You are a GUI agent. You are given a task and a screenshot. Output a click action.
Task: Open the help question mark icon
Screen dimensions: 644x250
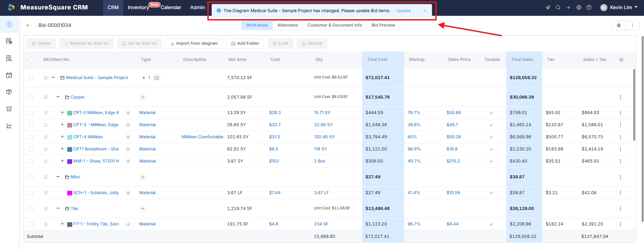pos(589,7)
